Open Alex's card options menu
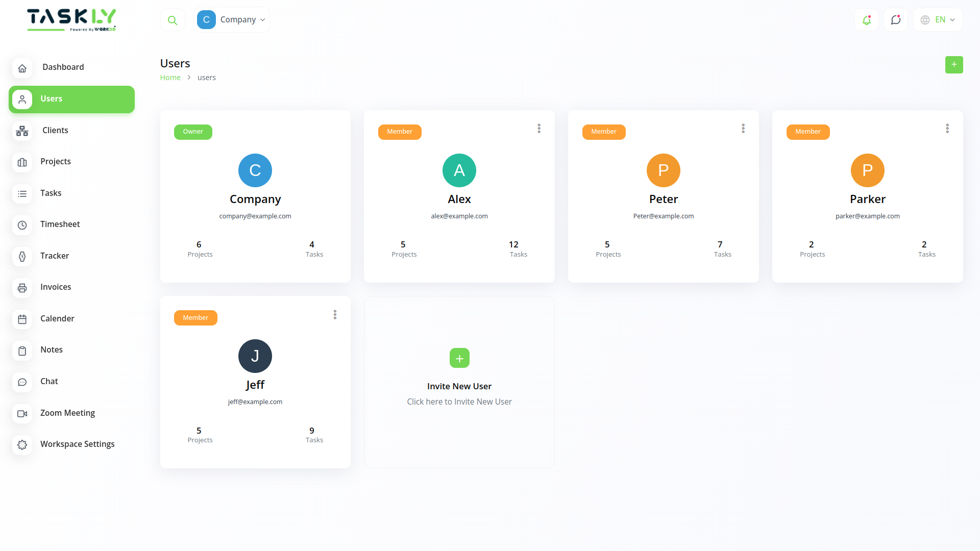Image resolution: width=980 pixels, height=551 pixels. pos(539,129)
